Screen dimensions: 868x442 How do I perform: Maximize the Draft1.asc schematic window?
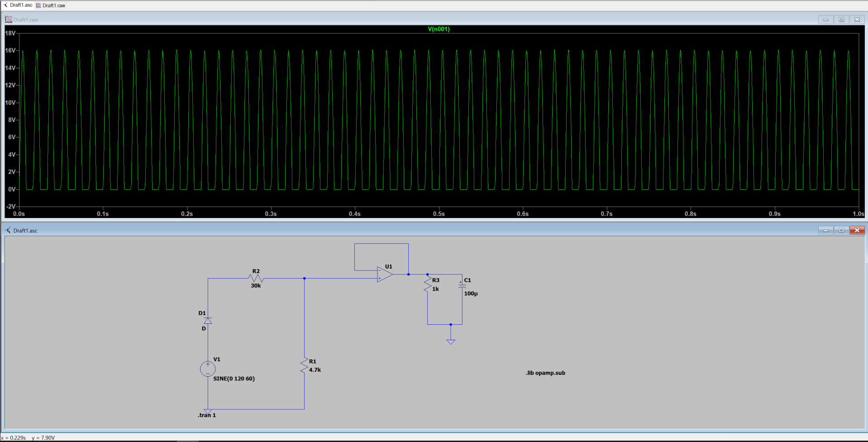[x=841, y=230]
